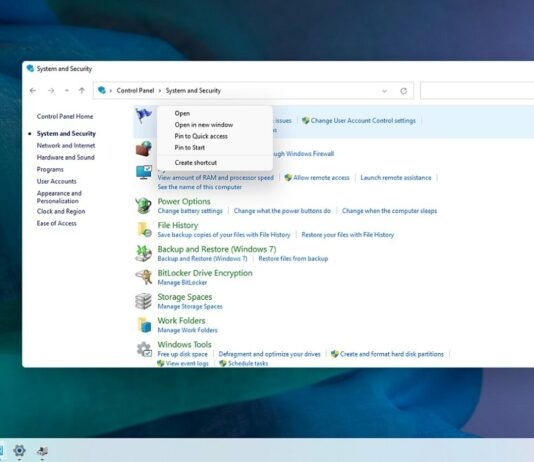This screenshot has height=462, width=534.
Task: Click in the Control Panel search box
Action: 477,91
